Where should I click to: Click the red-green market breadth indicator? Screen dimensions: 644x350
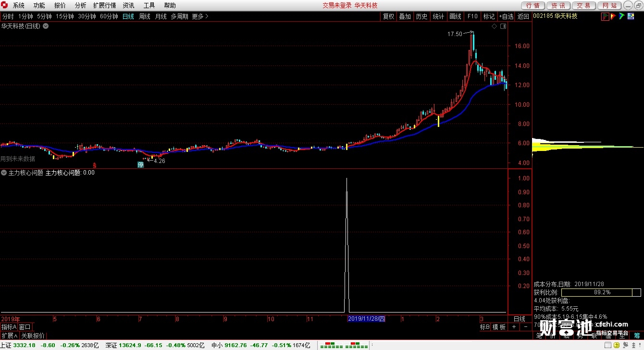(x=344, y=345)
